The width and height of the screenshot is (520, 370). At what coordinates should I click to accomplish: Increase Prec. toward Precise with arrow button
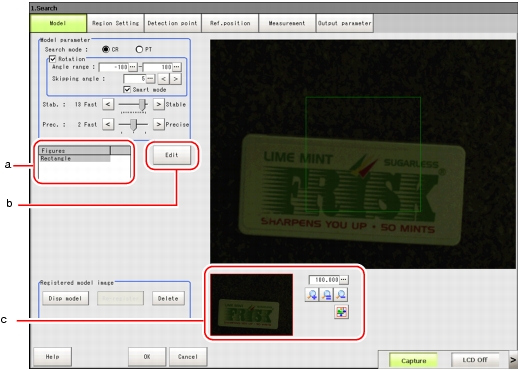tap(159, 124)
